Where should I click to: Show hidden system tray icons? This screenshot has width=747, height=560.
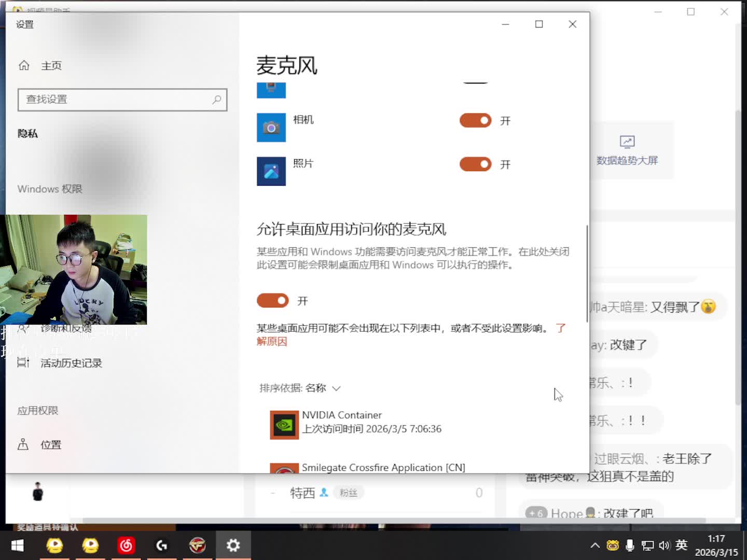point(595,545)
